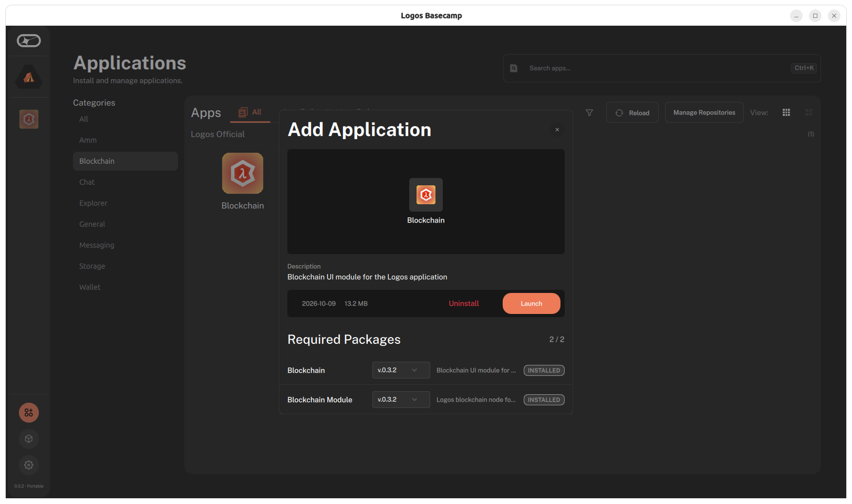
Task: Click the 2026-10-09 date text
Action: tap(319, 303)
